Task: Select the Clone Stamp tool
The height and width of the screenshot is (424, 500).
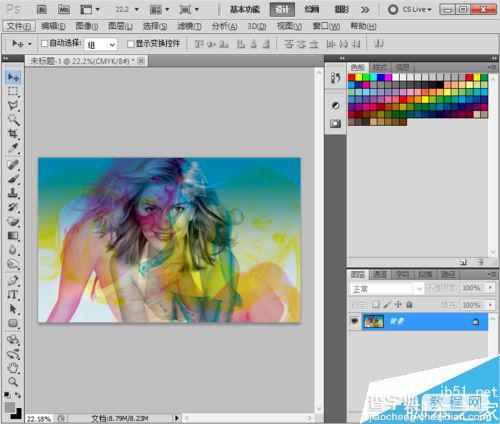Action: click(x=13, y=193)
